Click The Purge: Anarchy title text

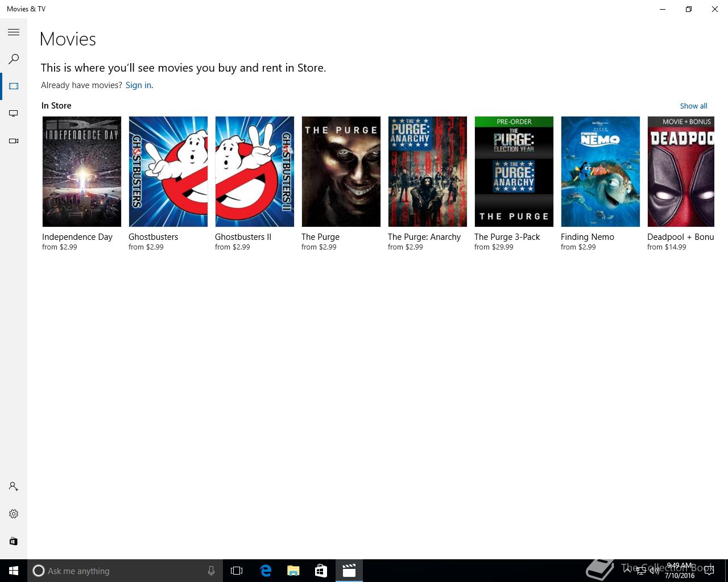424,237
